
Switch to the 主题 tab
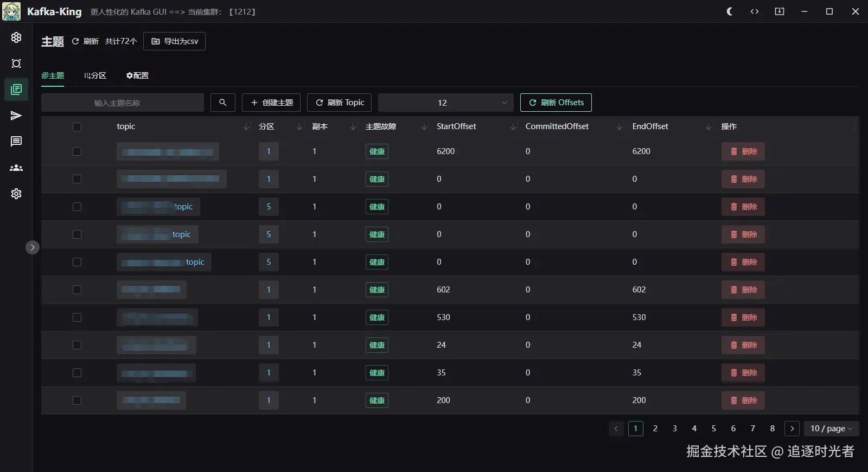[x=53, y=75]
